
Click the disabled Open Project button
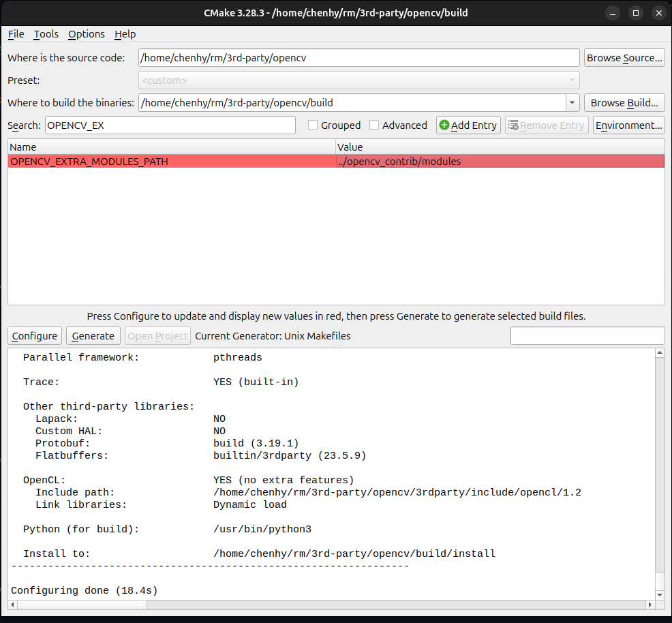tap(157, 335)
